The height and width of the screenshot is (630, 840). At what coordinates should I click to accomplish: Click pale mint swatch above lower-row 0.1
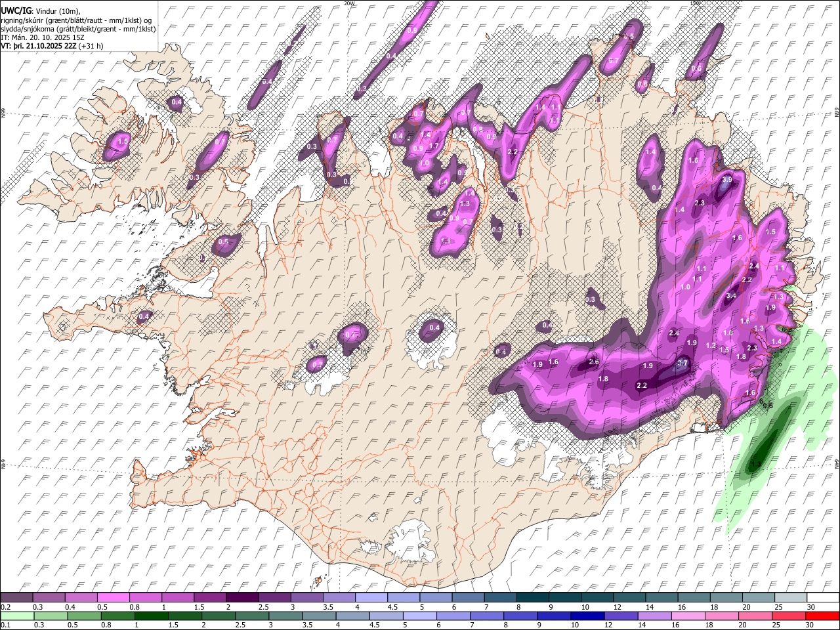tap(17, 616)
